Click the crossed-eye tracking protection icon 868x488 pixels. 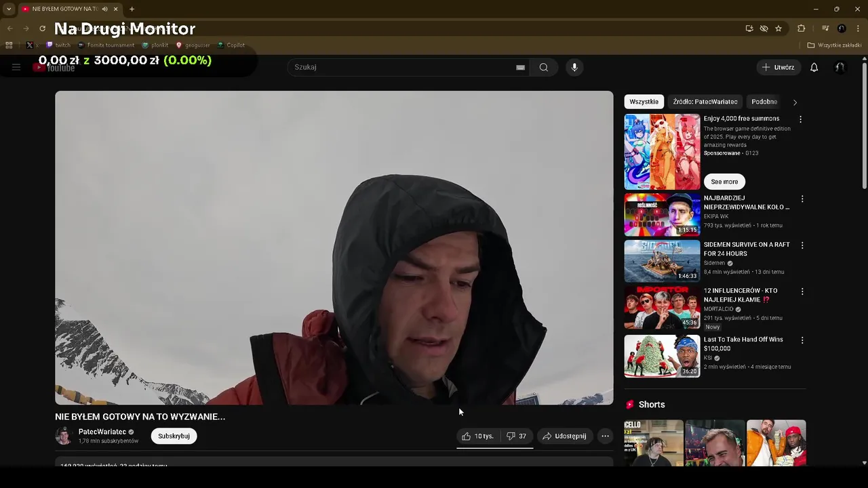764,28
